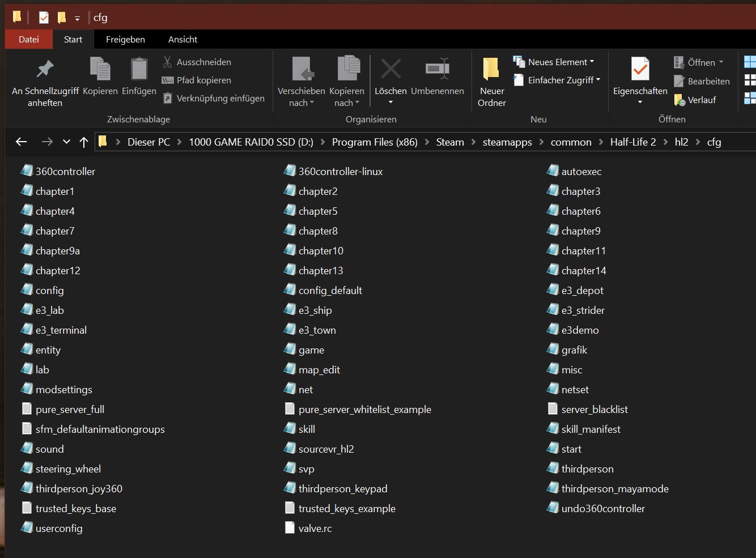Screen dimensions: 756x558
Task: Click the Einfügen paste icon
Action: 139,69
